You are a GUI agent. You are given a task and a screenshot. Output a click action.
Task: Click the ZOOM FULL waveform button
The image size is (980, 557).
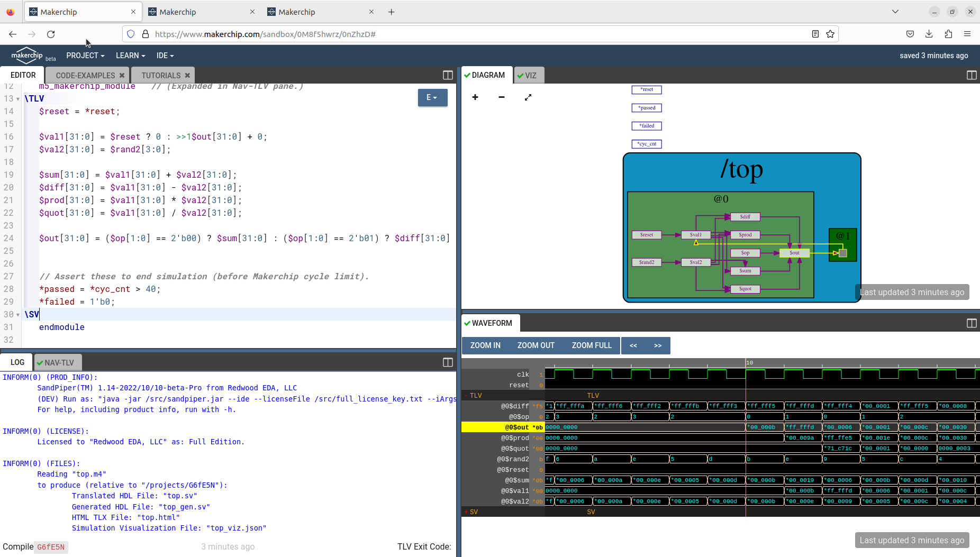[x=591, y=345]
